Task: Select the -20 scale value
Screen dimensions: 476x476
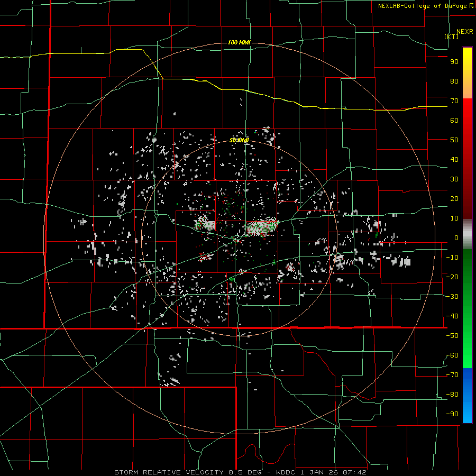Action: [452, 277]
